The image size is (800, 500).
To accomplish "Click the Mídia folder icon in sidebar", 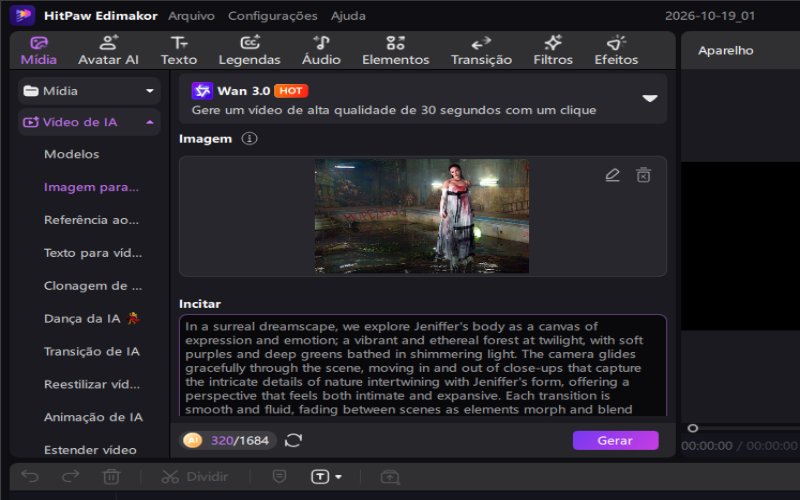I will (x=31, y=91).
